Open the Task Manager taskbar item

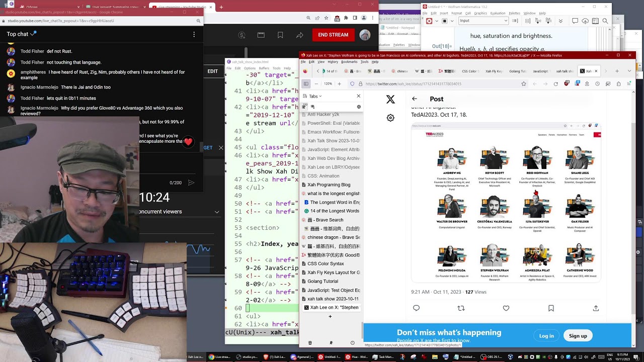383,357
